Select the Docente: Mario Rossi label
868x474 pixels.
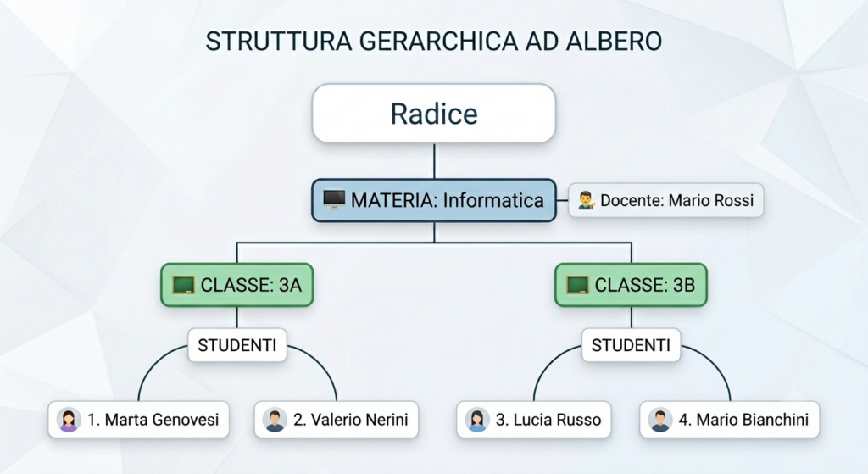tap(666, 200)
